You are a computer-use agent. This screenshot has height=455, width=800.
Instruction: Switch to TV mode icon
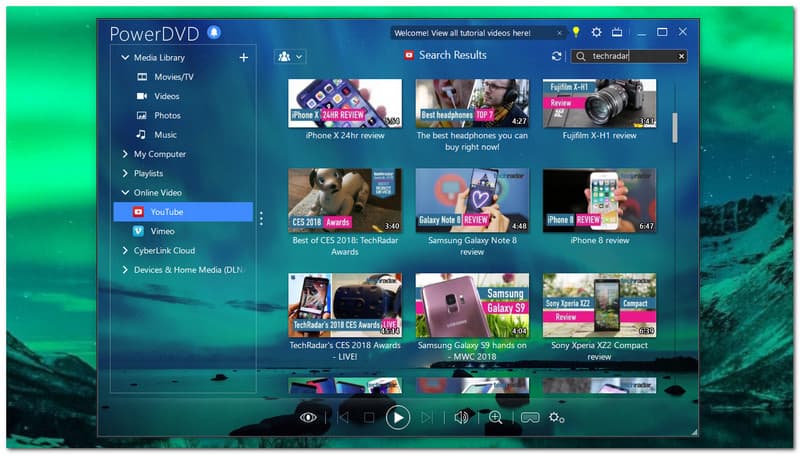pyautogui.click(x=617, y=32)
